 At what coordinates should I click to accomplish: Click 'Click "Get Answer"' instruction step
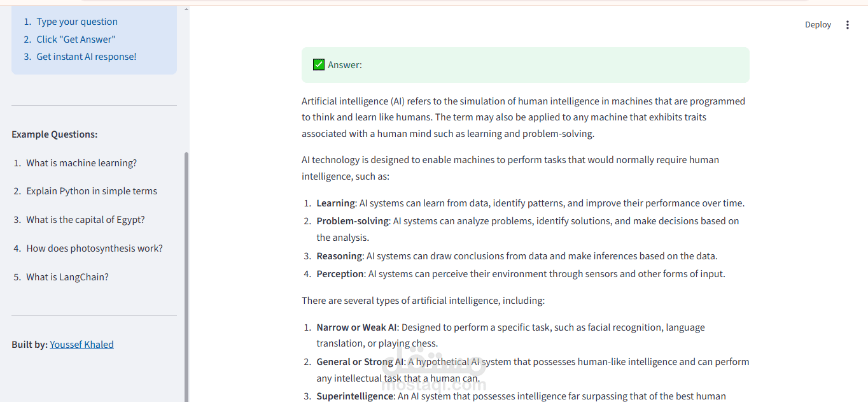tap(76, 39)
